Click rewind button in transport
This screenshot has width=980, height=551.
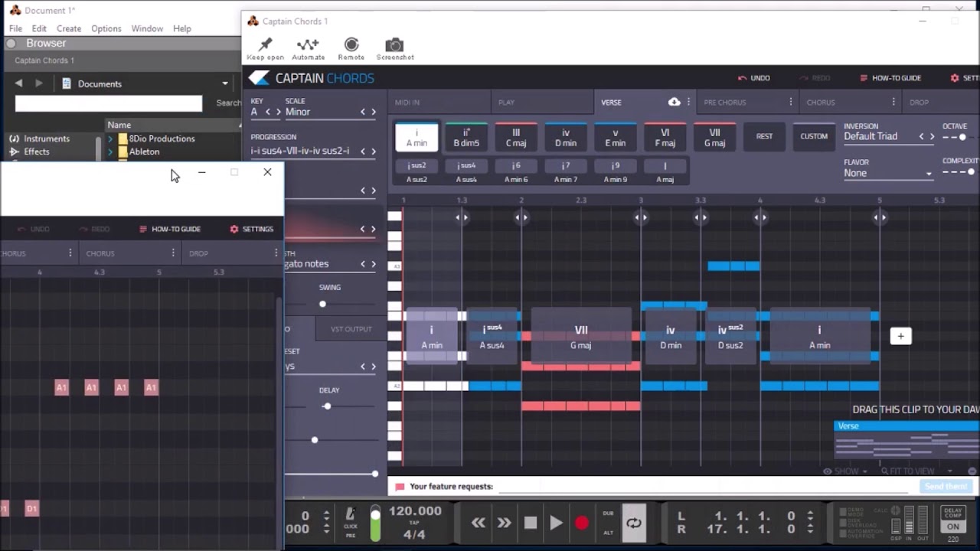coord(478,523)
